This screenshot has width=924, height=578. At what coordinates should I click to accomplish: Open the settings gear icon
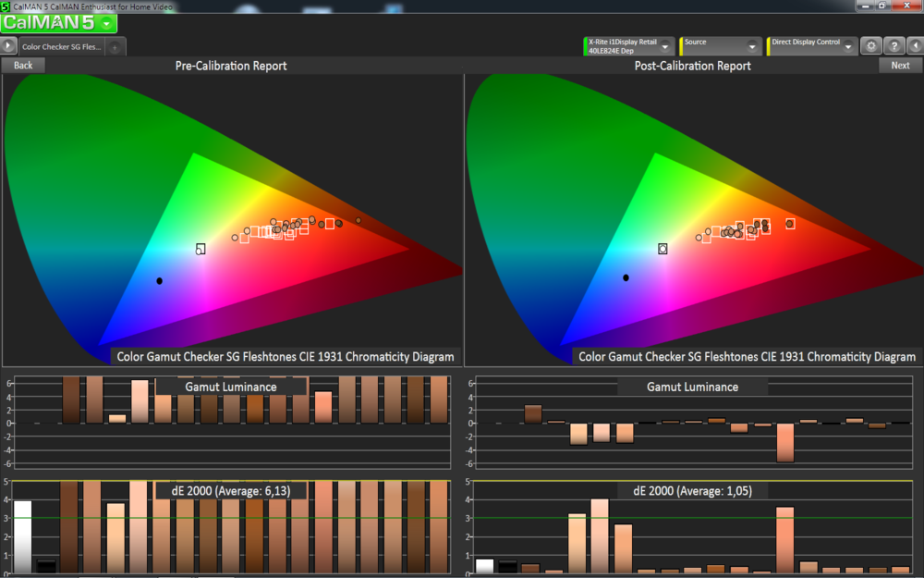pos(869,45)
